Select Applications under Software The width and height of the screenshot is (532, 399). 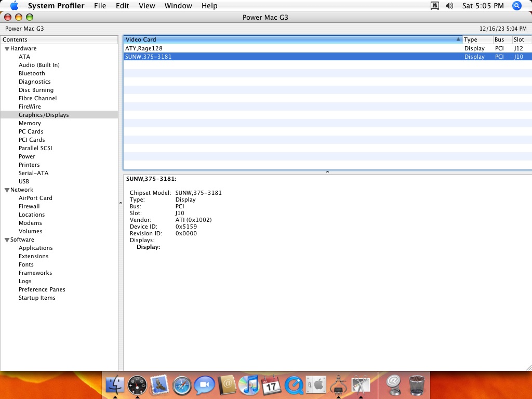36,248
